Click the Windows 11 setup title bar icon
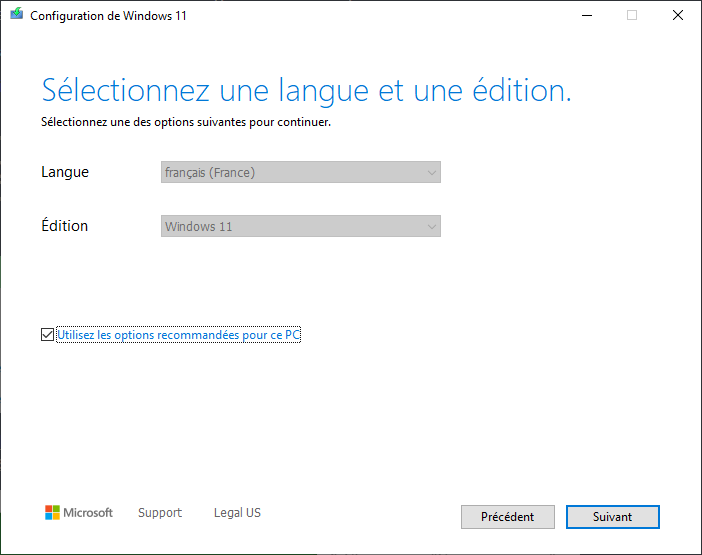This screenshot has width=702, height=555. pyautogui.click(x=17, y=16)
